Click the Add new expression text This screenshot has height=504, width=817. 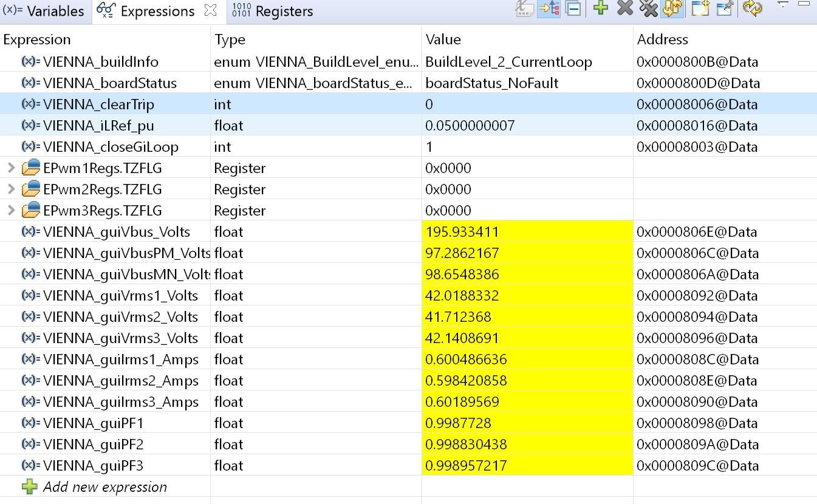pos(105,487)
